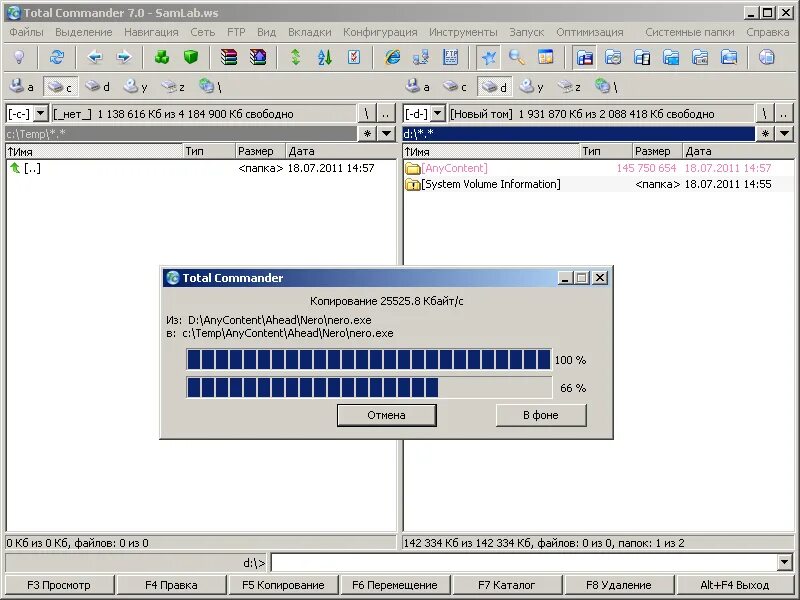Sort left panel by Размер column header
The image size is (800, 600).
(260, 151)
